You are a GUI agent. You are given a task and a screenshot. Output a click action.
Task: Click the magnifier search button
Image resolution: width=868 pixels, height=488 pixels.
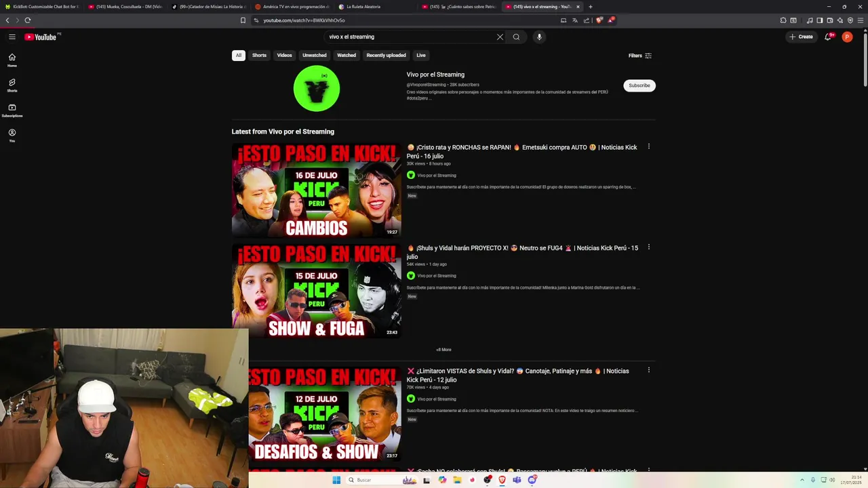tap(516, 37)
